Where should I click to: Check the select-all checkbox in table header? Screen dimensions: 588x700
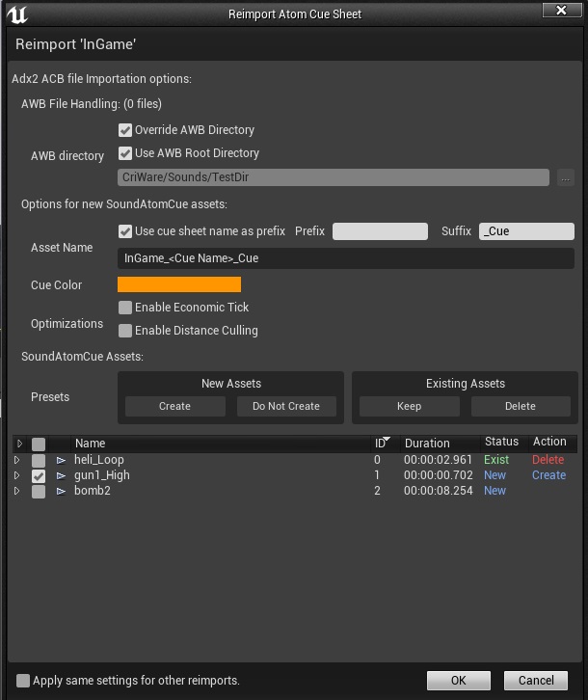point(39,444)
